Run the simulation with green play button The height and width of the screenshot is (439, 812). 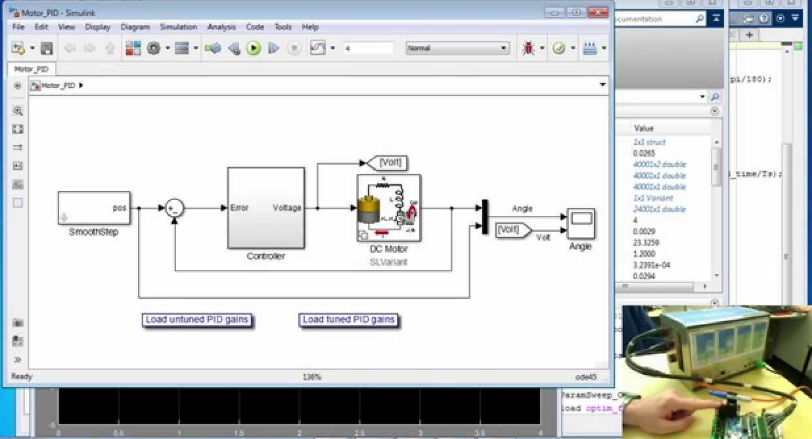click(x=253, y=48)
